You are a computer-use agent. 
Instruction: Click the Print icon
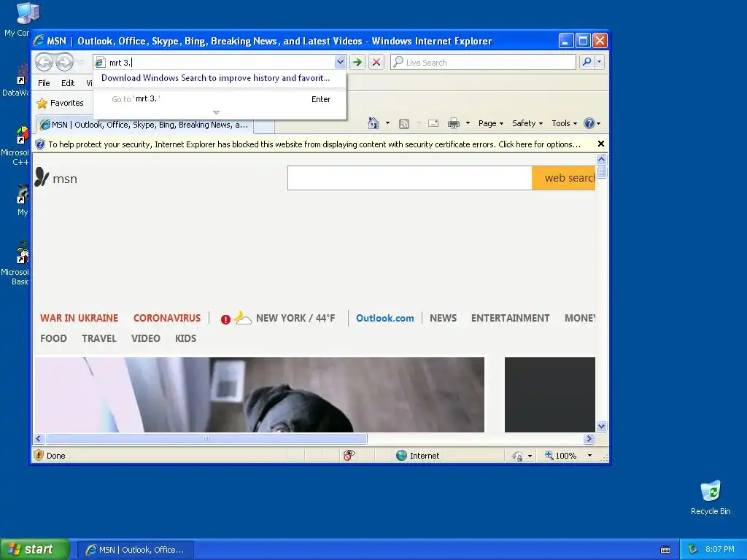454,123
